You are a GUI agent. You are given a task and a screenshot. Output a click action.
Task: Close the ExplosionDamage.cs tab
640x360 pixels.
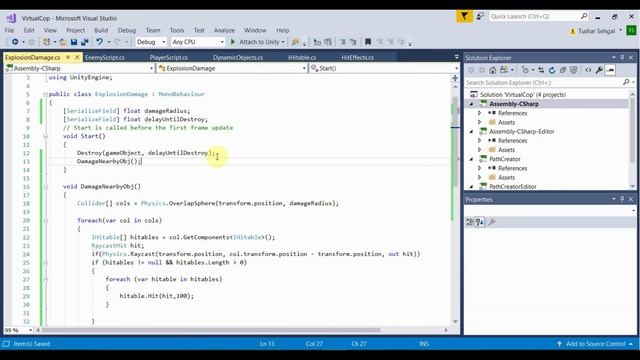coord(77,57)
